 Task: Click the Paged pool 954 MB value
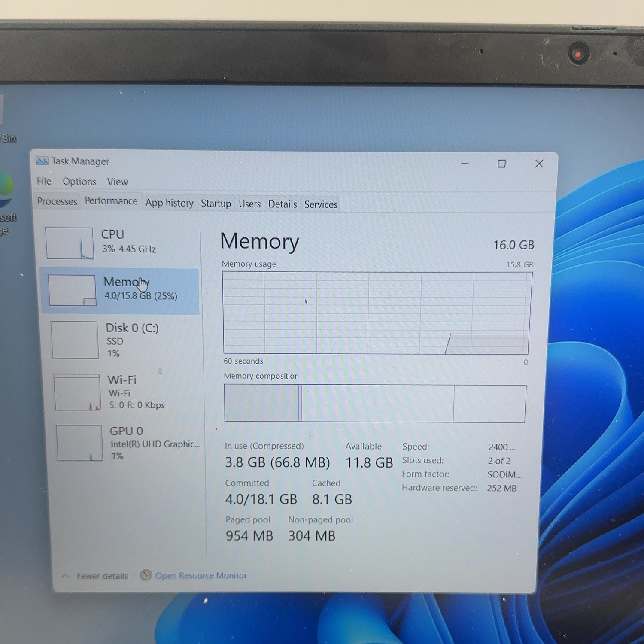coord(249,536)
